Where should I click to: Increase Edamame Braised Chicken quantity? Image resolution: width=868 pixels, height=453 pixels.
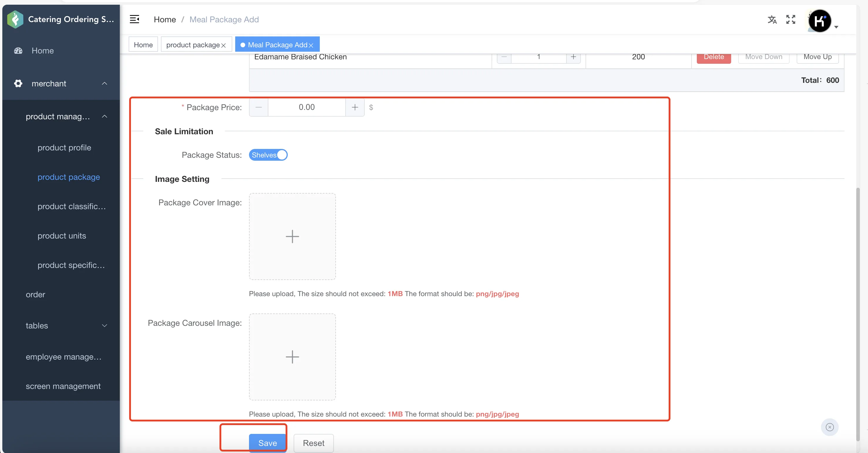click(x=573, y=57)
